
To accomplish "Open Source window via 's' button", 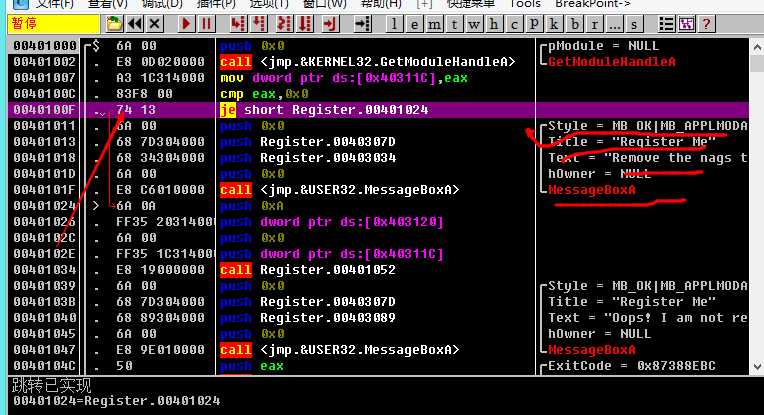I will pos(634,23).
